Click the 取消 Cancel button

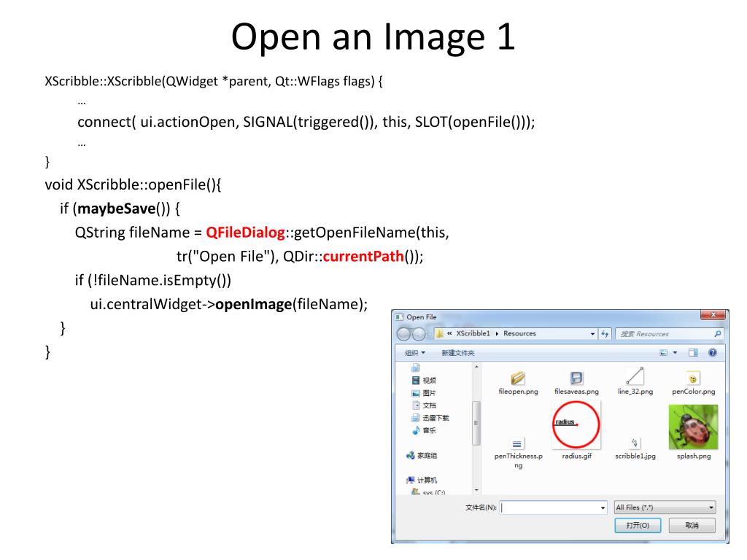[692, 525]
